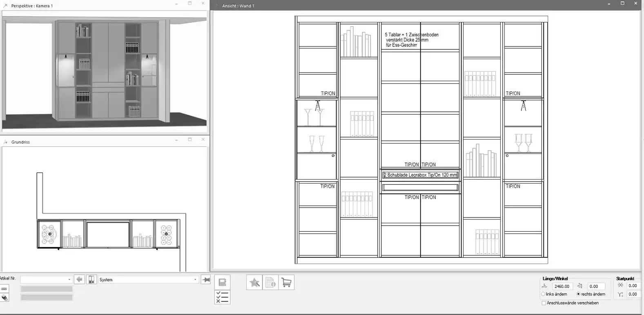Click the back arrow icon beside Artikel Nr.
The height and width of the screenshot is (315, 644).
79,280
